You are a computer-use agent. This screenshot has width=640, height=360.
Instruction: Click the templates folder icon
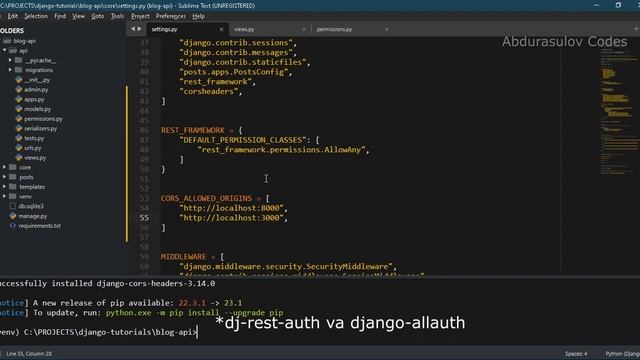pyautogui.click(x=13, y=187)
